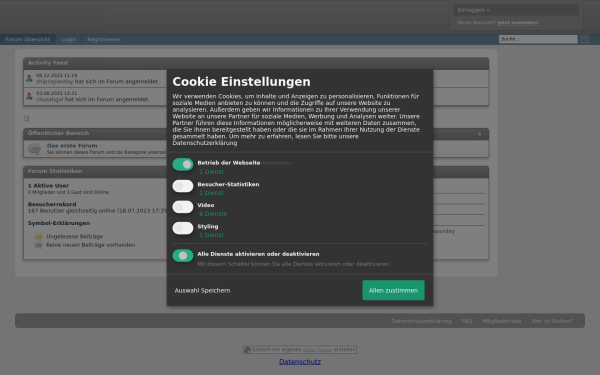Click the Keine neuen Beiträge legend icon
This screenshot has width=600, height=375.
click(38, 245)
